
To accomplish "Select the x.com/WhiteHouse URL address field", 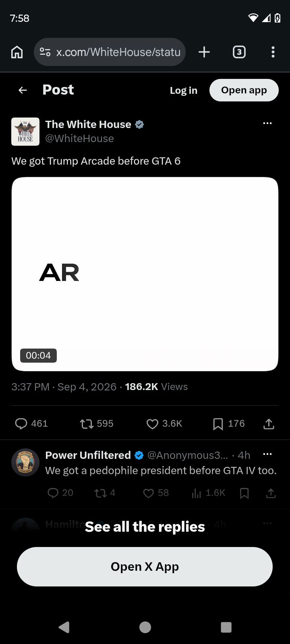I will [110, 52].
